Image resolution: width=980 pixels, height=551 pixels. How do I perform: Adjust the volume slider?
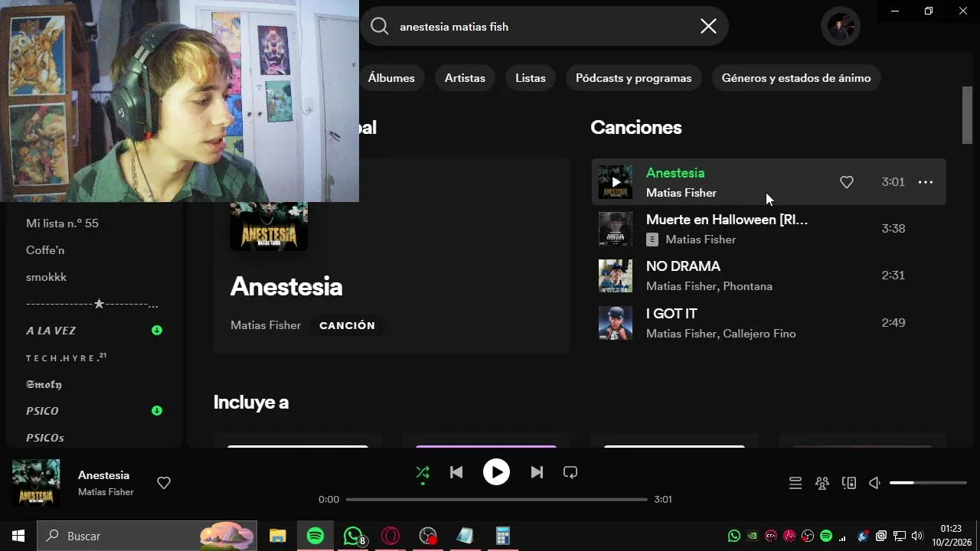[928, 483]
